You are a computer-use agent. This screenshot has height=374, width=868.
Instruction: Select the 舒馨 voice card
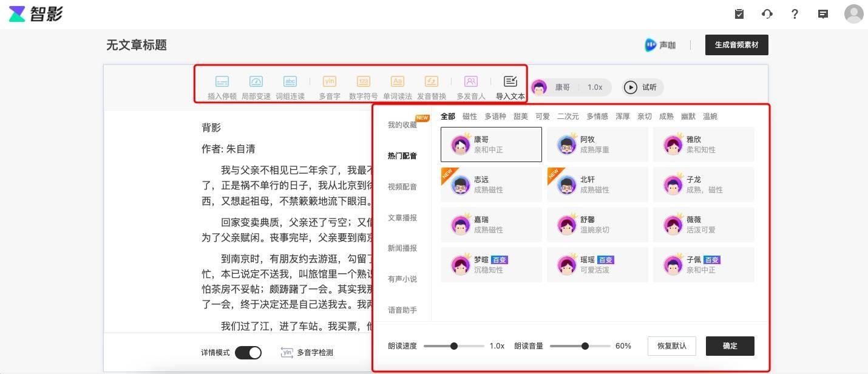[597, 225]
